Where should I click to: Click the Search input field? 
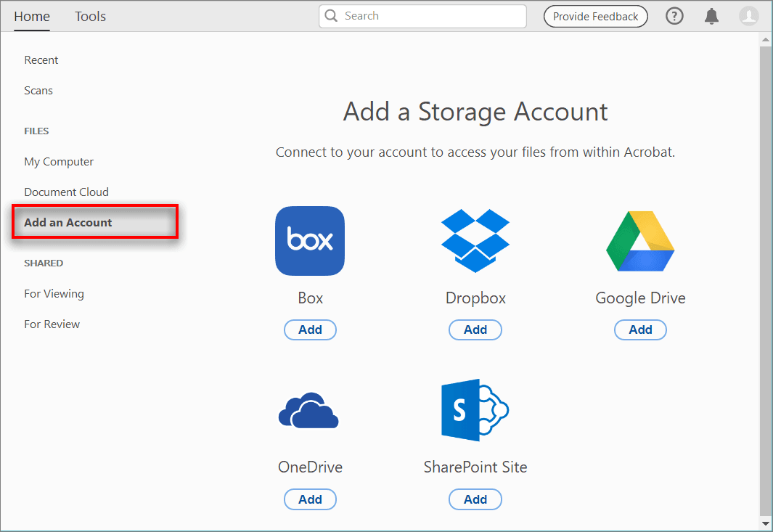(x=422, y=16)
